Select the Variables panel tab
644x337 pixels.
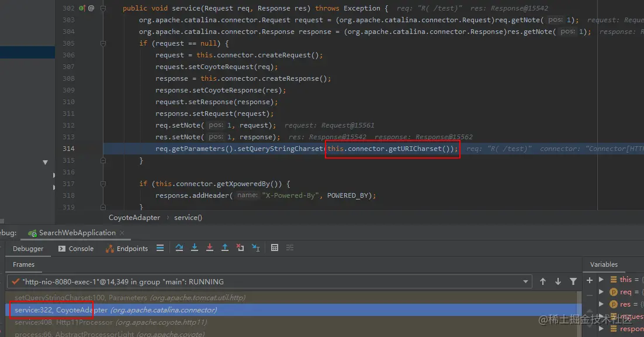tap(604, 264)
